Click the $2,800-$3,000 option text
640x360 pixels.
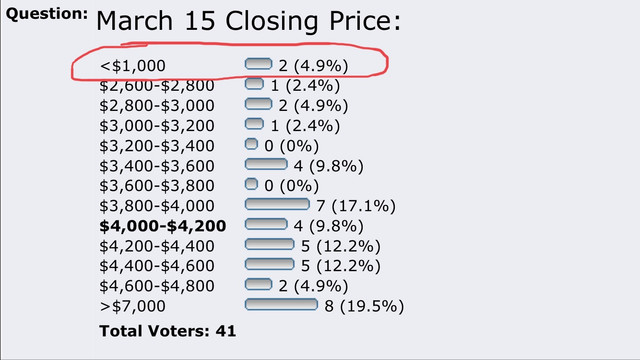point(157,106)
